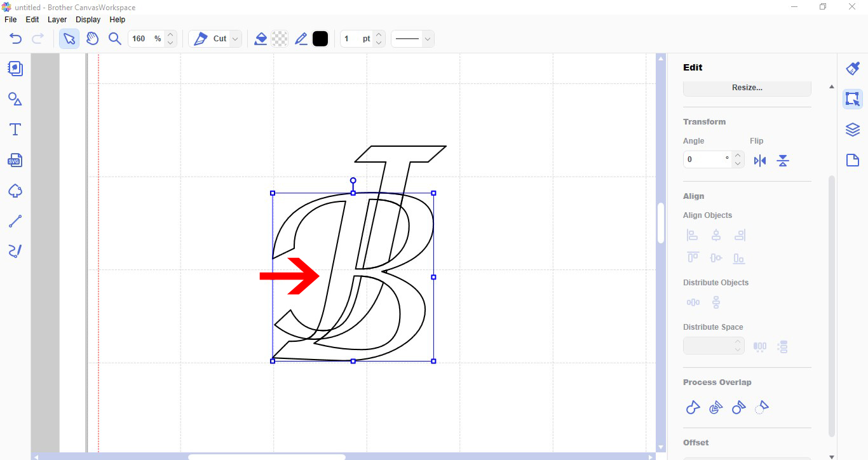Choose the straight Line path tool

(15, 221)
